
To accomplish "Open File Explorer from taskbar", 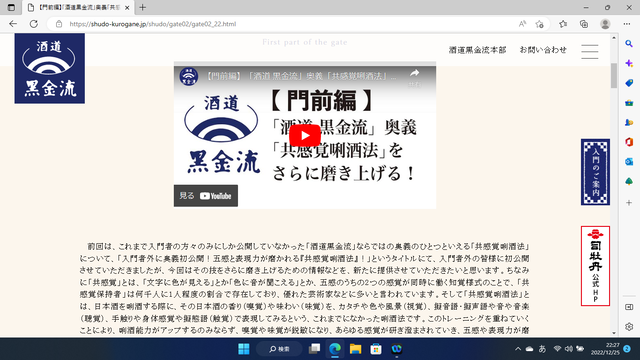I will point(356,349).
